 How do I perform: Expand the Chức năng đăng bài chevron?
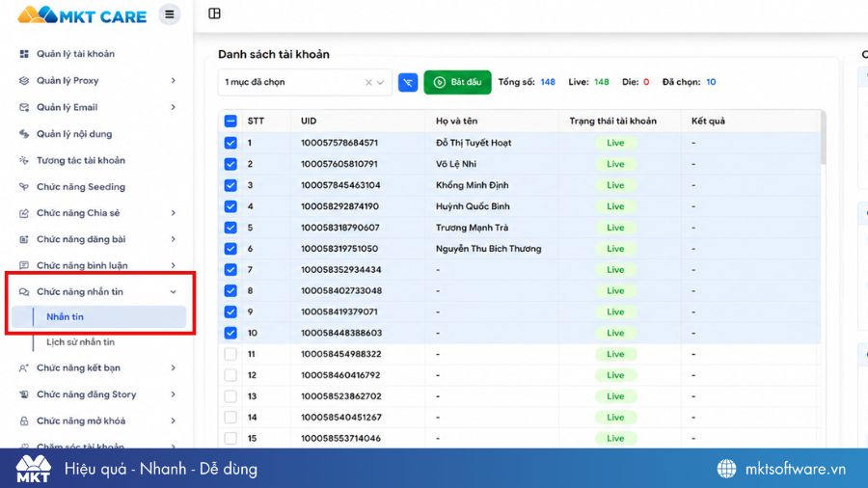pyautogui.click(x=174, y=239)
